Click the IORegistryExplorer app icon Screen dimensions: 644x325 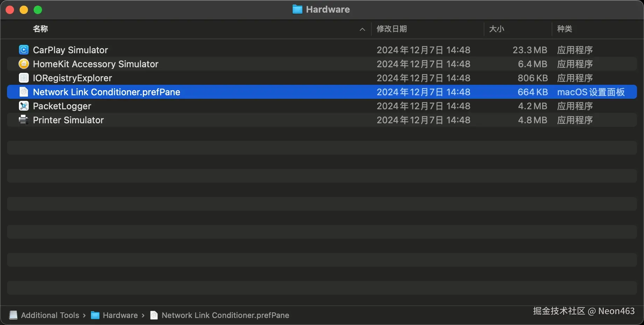click(x=23, y=78)
